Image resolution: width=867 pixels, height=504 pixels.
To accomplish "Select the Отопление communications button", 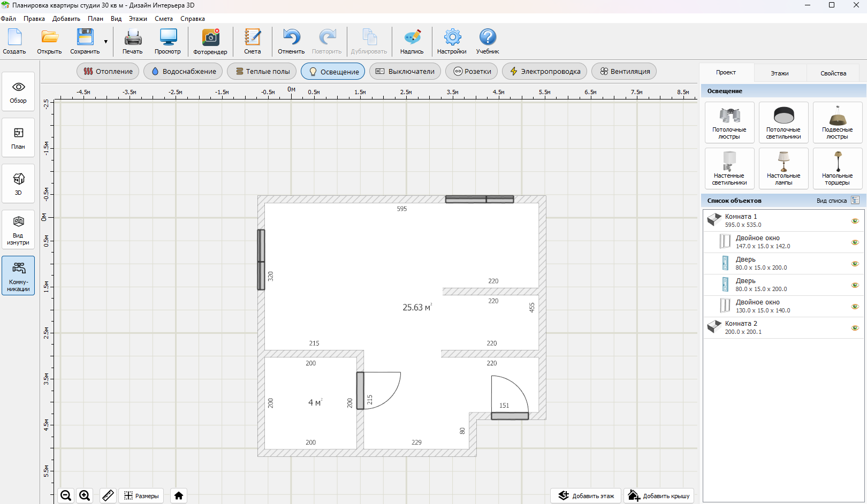I will 108,71.
